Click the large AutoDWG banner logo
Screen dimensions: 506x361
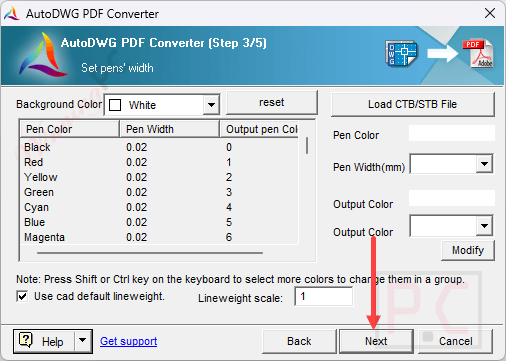click(42, 55)
